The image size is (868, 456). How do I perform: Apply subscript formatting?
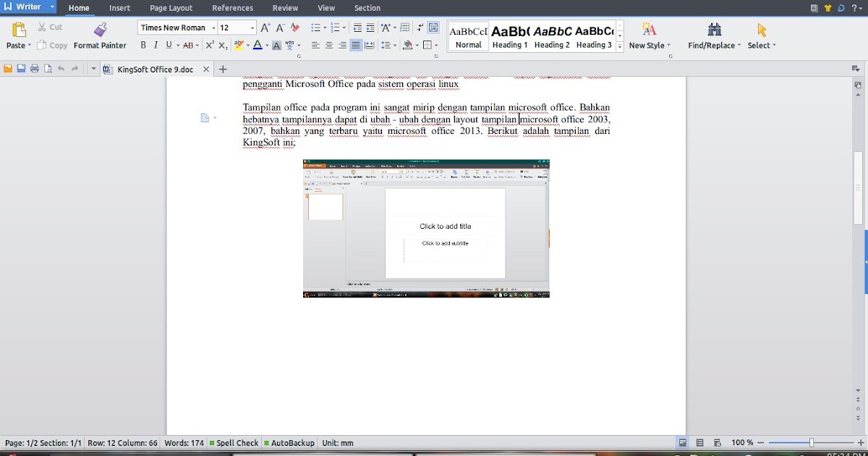point(223,45)
